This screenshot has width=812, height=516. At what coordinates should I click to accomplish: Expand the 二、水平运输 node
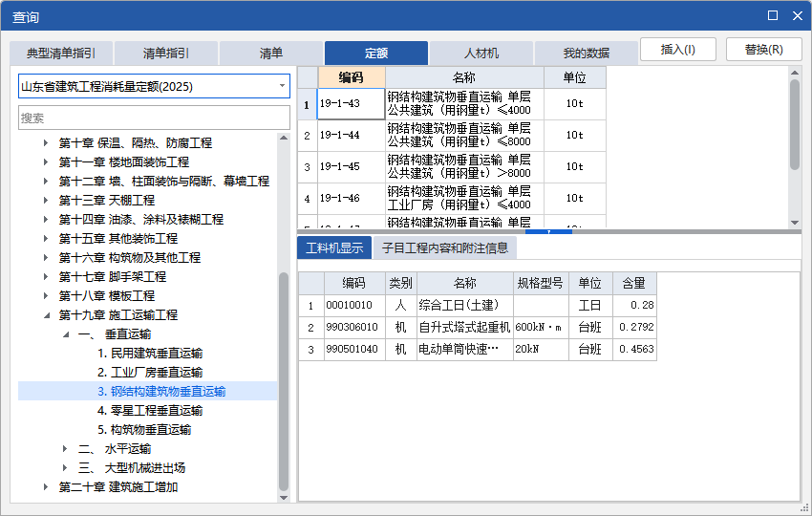point(65,449)
